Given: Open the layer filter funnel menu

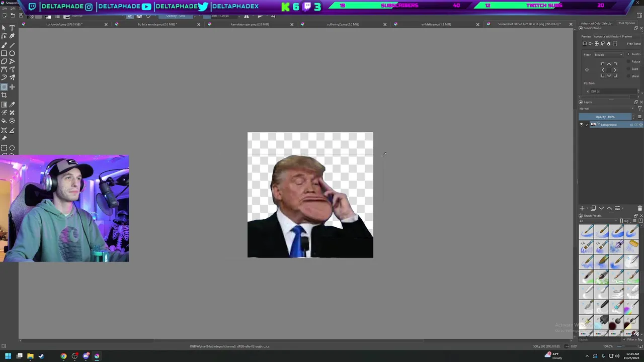Looking at the screenshot, I should [639, 109].
